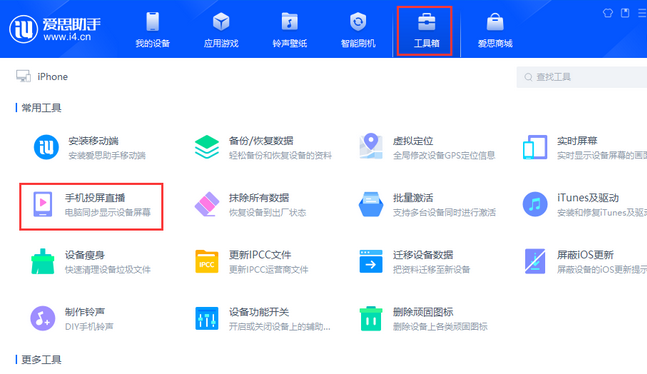Click the text 支持多台设备同时进行激活
This screenshot has width=647, height=374.
(444, 213)
